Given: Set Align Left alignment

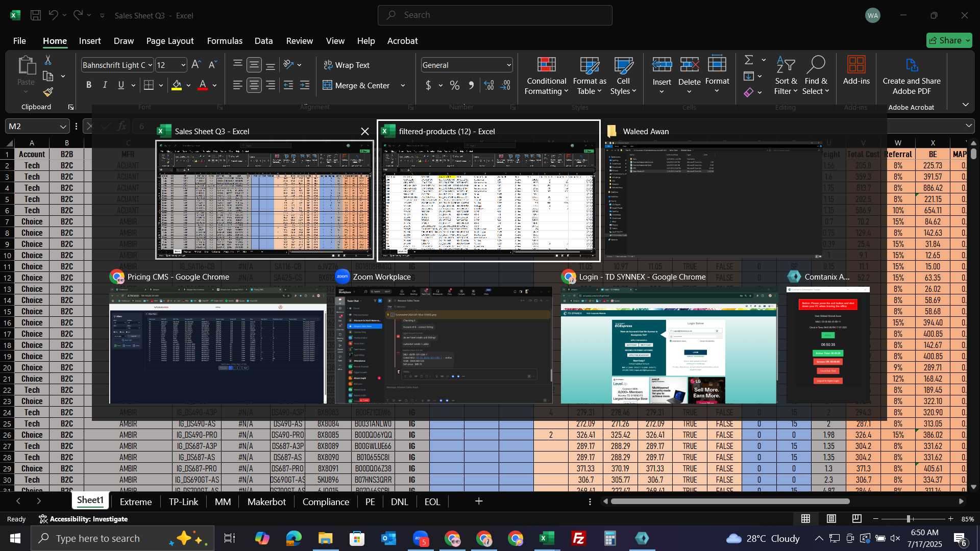Looking at the screenshot, I should [237, 86].
